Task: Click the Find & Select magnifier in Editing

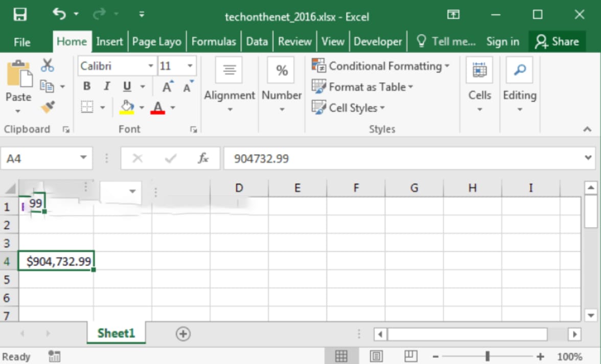Action: [519, 69]
